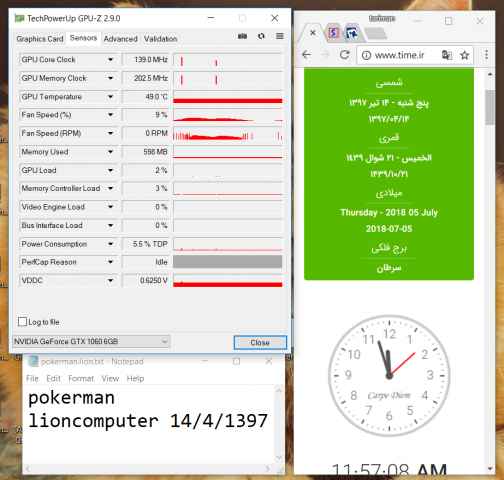Viewport: 504px width, 480px height.
Task: Click the Notepad horizontal scroll right arrow
Action: [268, 469]
